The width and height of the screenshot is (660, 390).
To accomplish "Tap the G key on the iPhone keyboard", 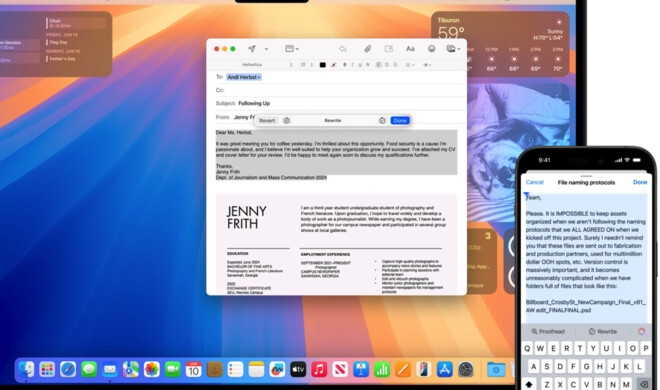I will click(586, 366).
